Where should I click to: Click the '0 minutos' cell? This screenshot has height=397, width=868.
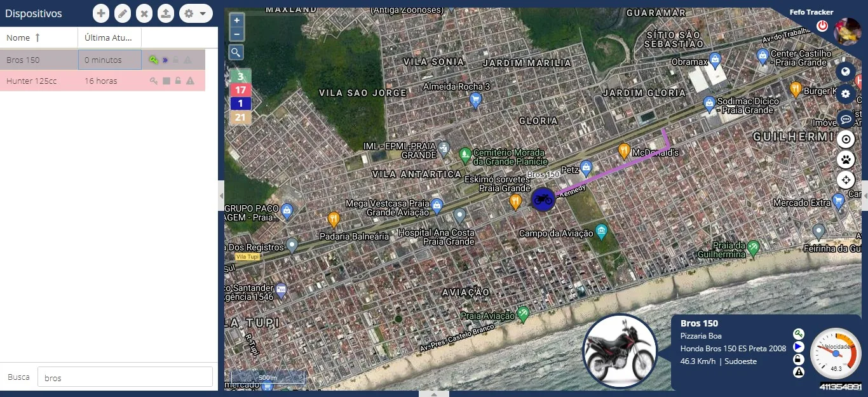109,60
